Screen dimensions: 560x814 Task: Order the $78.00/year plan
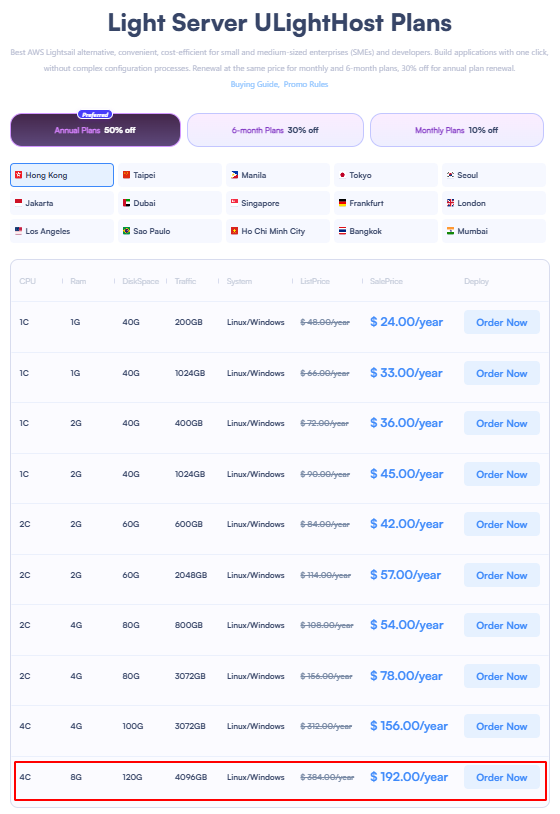(502, 676)
